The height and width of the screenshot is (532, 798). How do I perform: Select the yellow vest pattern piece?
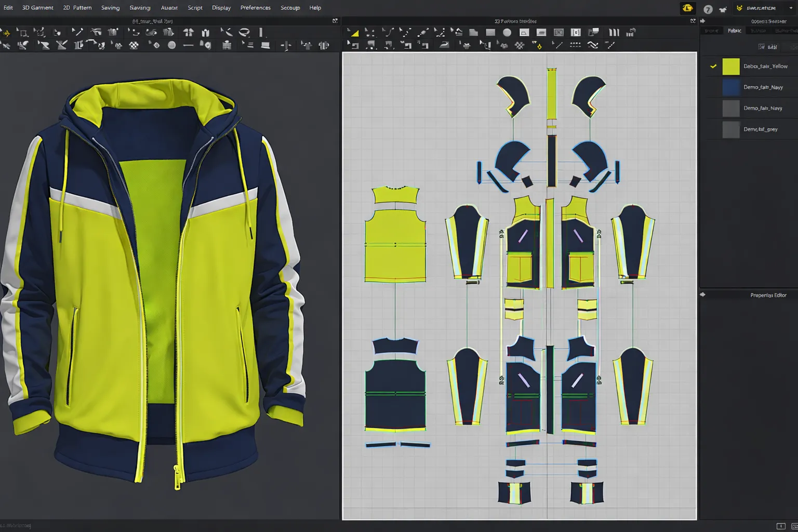click(395, 235)
